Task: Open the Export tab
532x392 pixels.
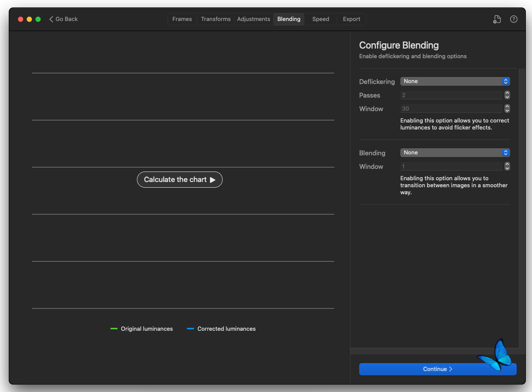Action: [x=352, y=19]
